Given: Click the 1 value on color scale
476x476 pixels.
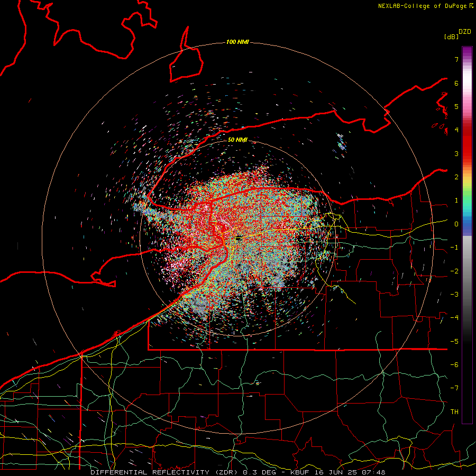Looking at the screenshot, I should (456, 200).
